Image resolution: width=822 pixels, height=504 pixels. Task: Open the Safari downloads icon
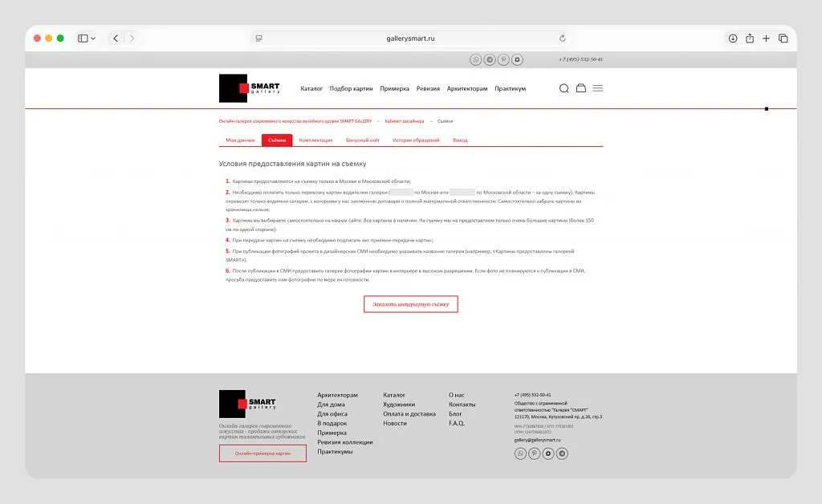click(x=733, y=39)
